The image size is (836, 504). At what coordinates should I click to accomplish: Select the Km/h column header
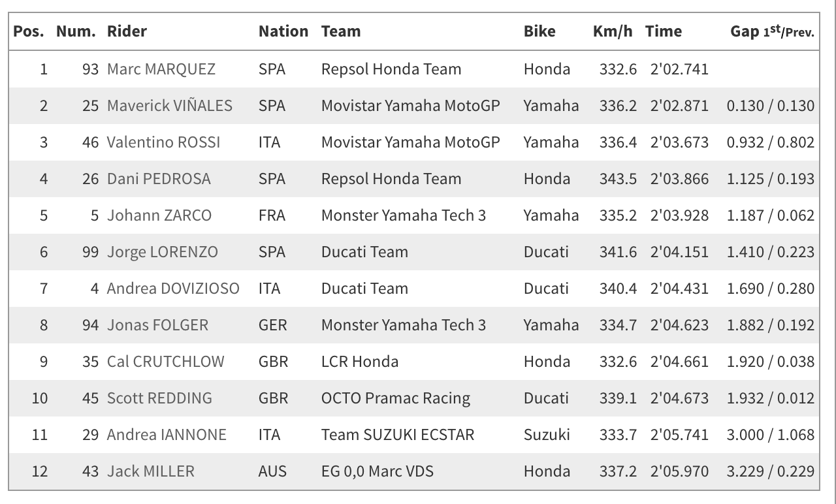(613, 31)
